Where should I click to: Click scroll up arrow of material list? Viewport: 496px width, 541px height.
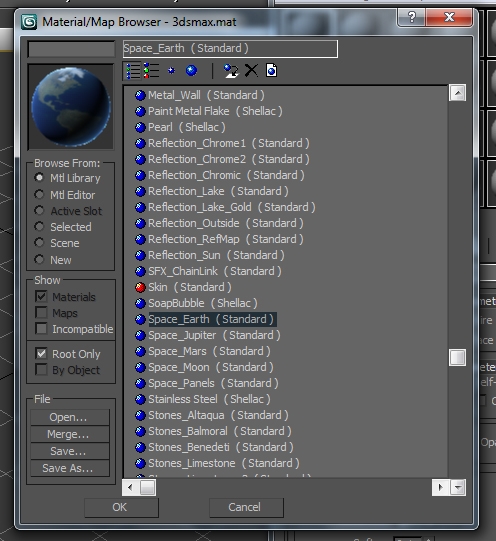tap(457, 93)
